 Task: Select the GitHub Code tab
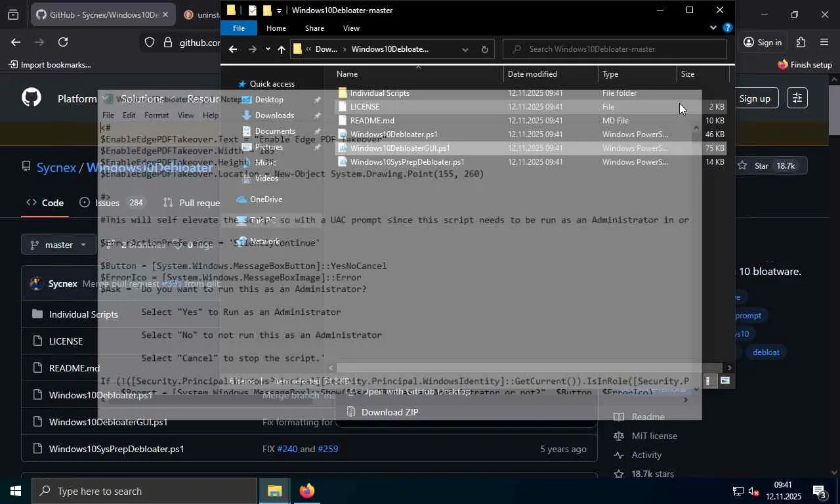point(45,203)
